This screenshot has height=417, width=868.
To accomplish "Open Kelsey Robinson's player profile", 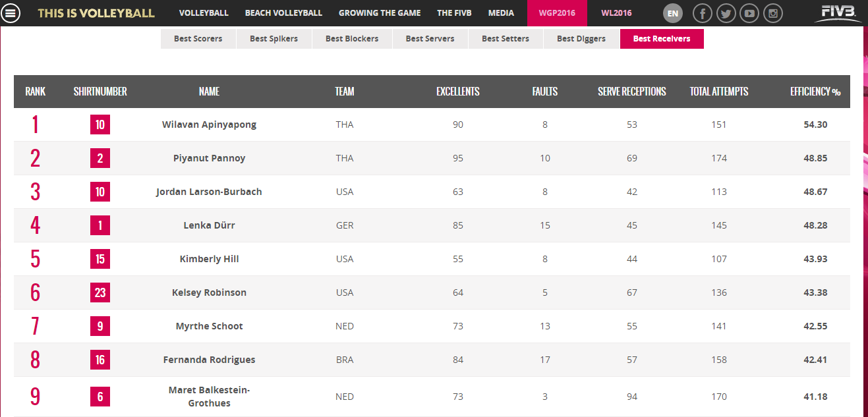I will tap(209, 292).
